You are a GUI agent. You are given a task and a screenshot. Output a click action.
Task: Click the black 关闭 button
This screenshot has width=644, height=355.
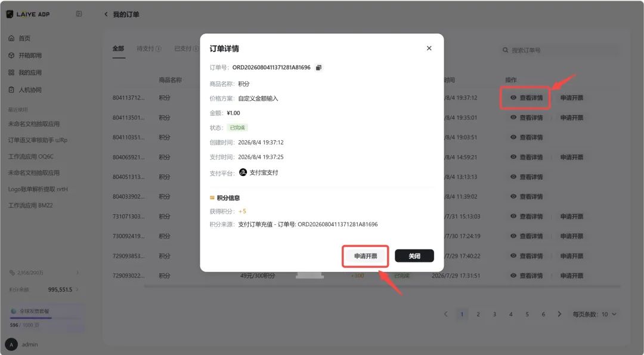414,256
